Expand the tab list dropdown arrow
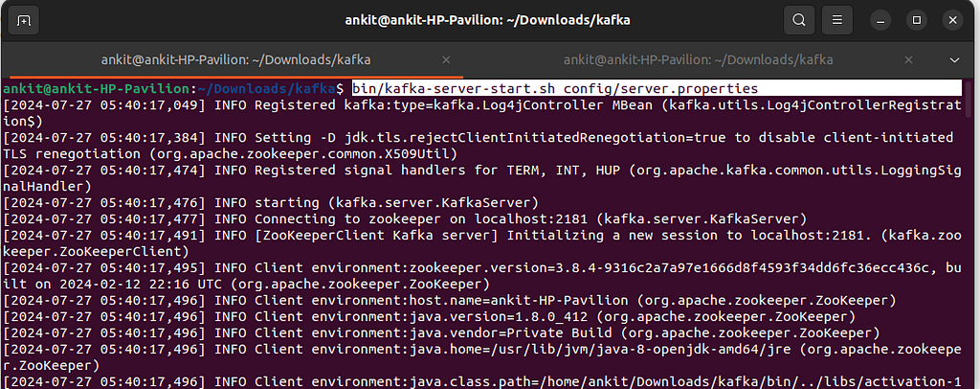The width and height of the screenshot is (980, 389). (954, 60)
